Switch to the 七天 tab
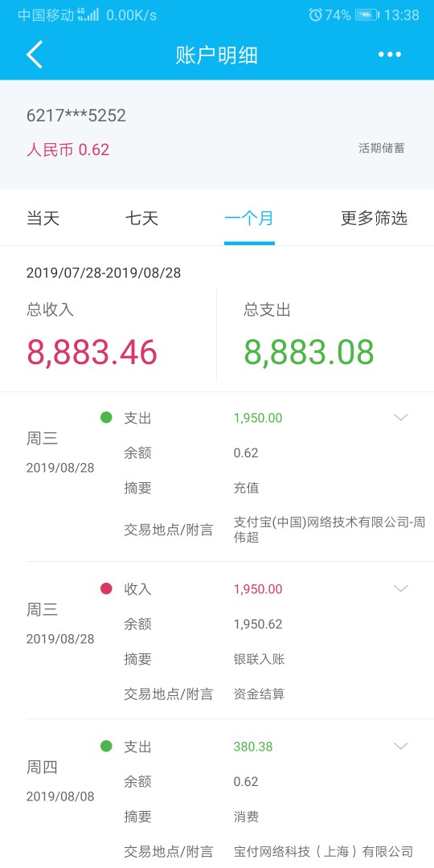The width and height of the screenshot is (434, 868). [x=141, y=218]
